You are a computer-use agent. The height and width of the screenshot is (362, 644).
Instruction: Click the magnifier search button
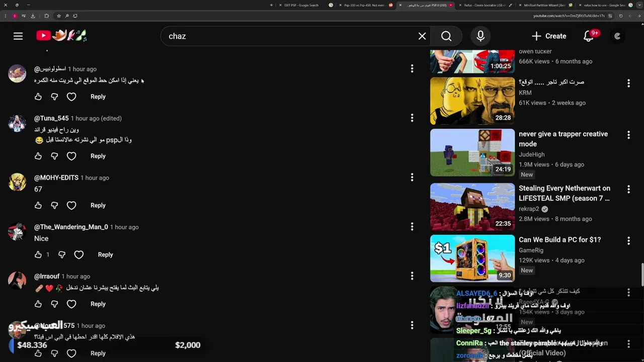tap(446, 36)
